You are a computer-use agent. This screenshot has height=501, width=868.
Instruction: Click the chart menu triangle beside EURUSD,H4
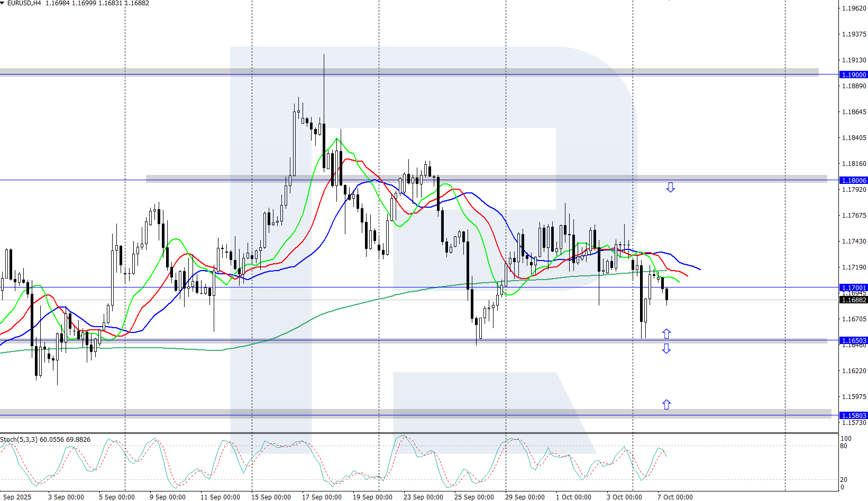(x=3, y=3)
